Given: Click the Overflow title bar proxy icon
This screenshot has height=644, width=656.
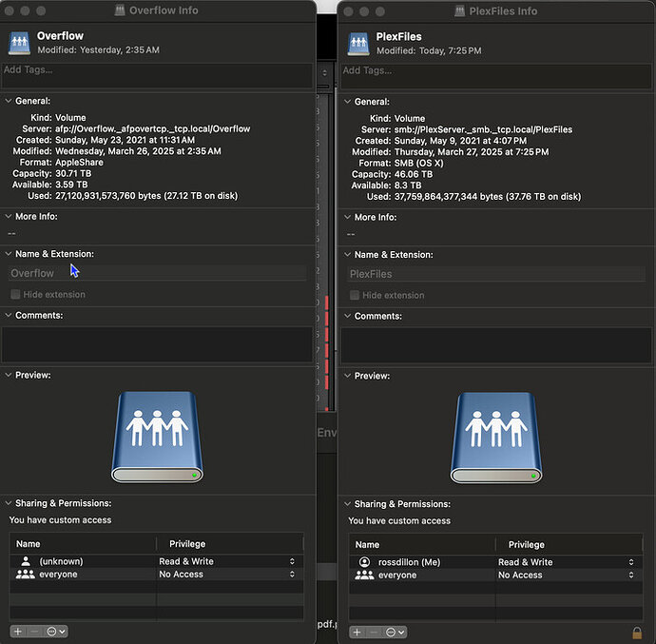Looking at the screenshot, I should click(120, 10).
